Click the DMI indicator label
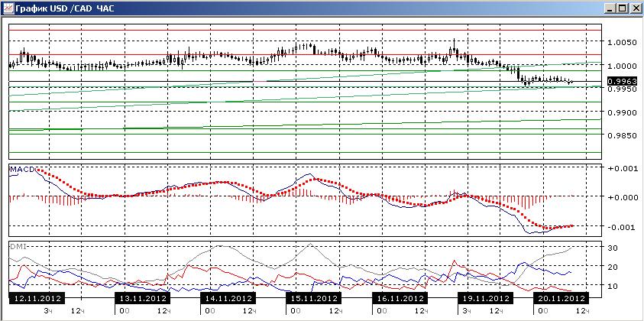 tap(18, 246)
